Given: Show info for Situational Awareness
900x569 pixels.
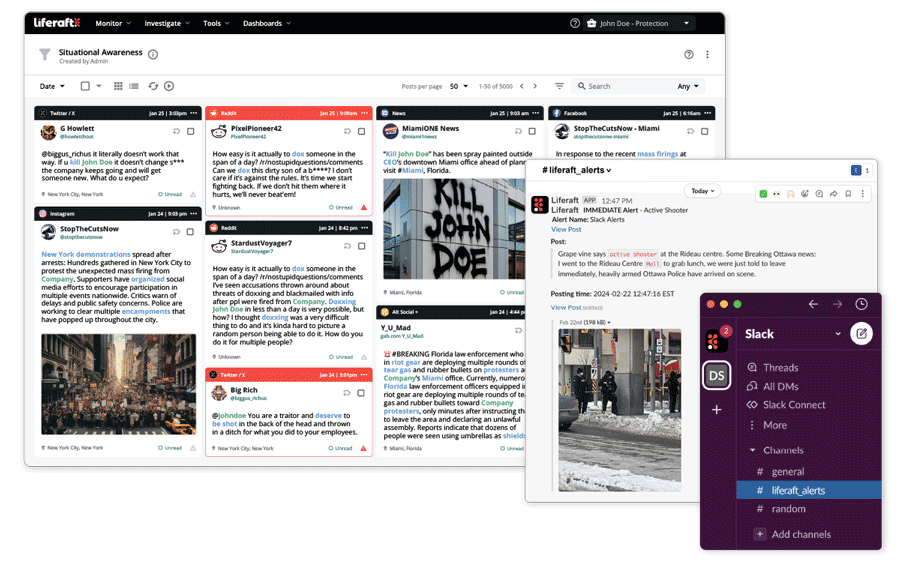Looking at the screenshot, I should coord(153,55).
